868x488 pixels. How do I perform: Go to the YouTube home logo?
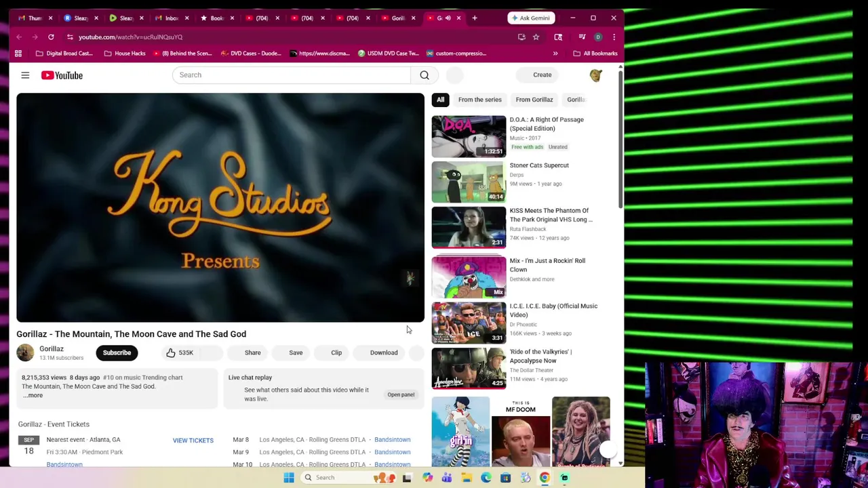[x=62, y=75]
